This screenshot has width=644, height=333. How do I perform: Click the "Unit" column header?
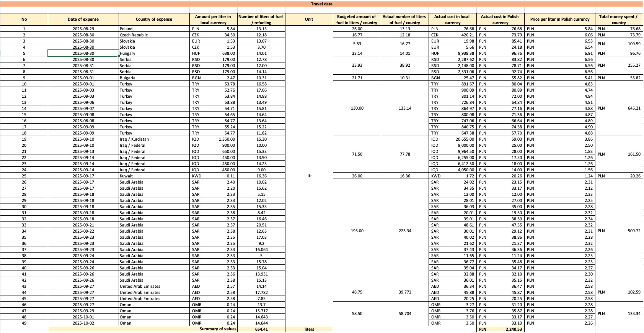[x=309, y=20]
